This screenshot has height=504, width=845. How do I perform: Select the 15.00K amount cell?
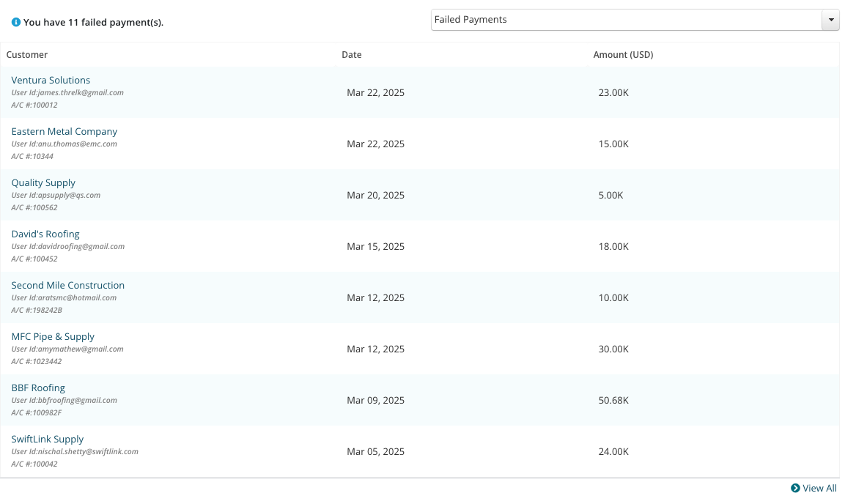[613, 144]
